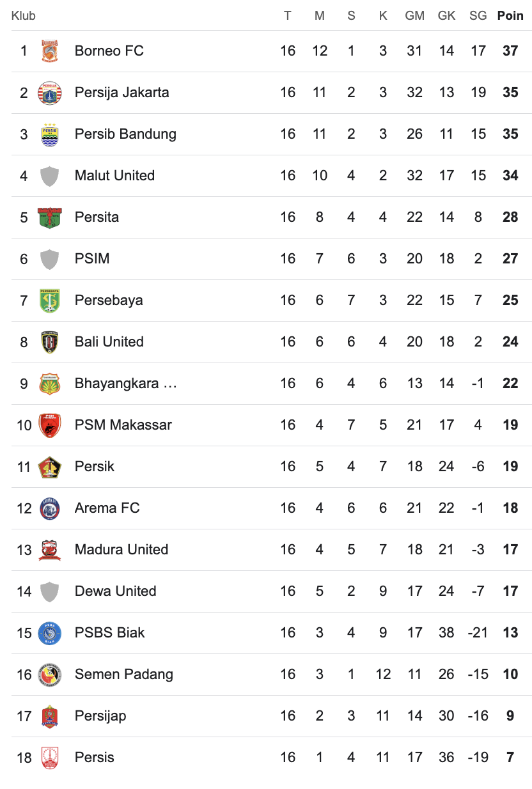Click the Klub column header

pyautogui.click(x=24, y=16)
